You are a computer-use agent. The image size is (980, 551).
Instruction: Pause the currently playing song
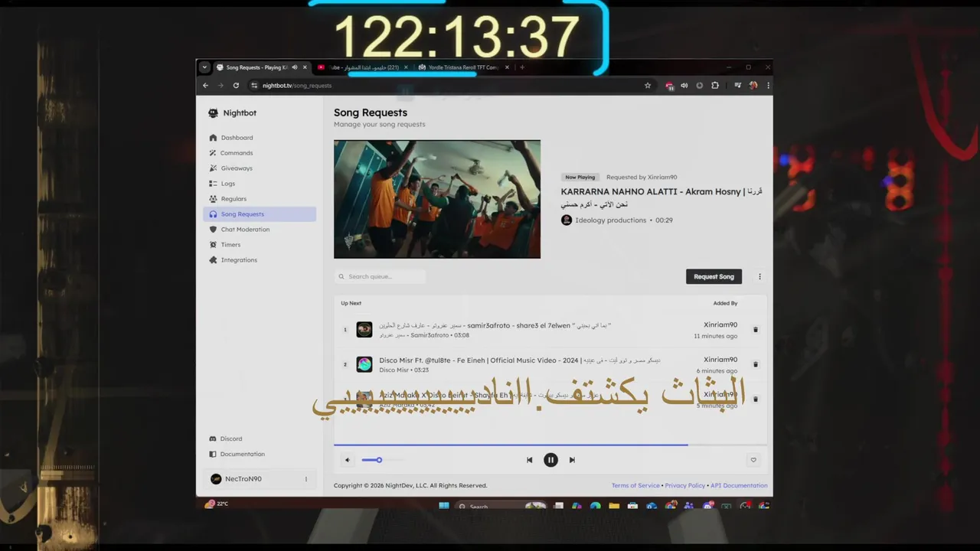[x=550, y=460]
